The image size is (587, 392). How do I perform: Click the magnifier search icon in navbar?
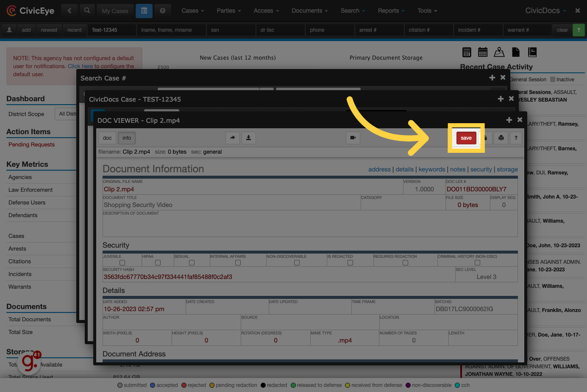(x=87, y=11)
